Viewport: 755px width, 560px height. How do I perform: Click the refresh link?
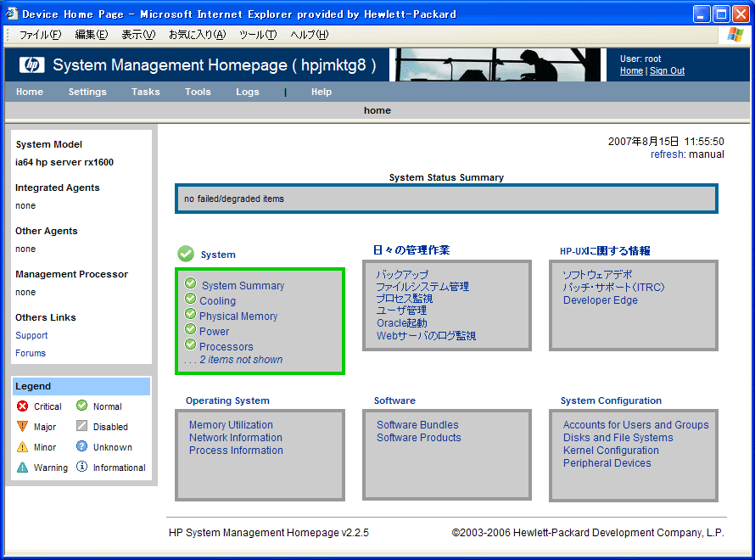(x=668, y=154)
